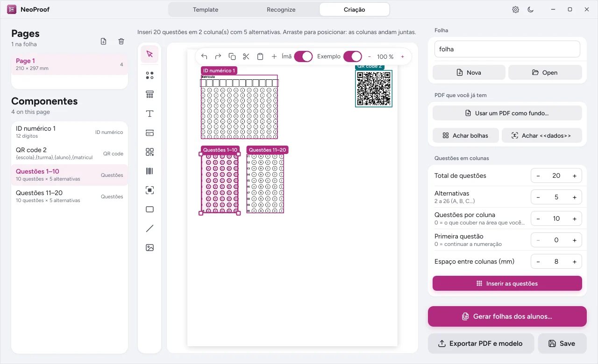Viewport: 598px width, 364px height.
Task: Focus the folha name input field
Action: pos(507,49)
